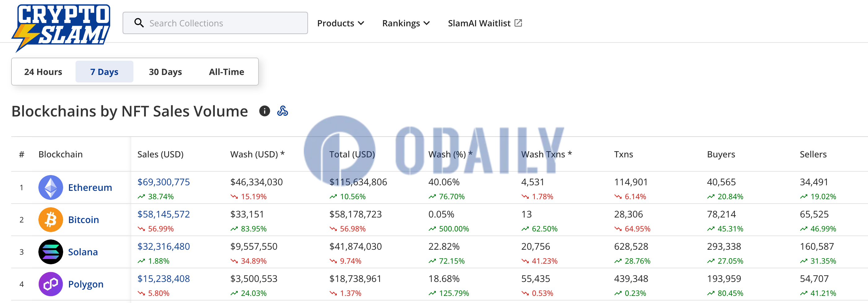Click Polygon wash percent change 125.79%
Image resolution: width=868 pixels, height=303 pixels.
pyautogui.click(x=449, y=293)
